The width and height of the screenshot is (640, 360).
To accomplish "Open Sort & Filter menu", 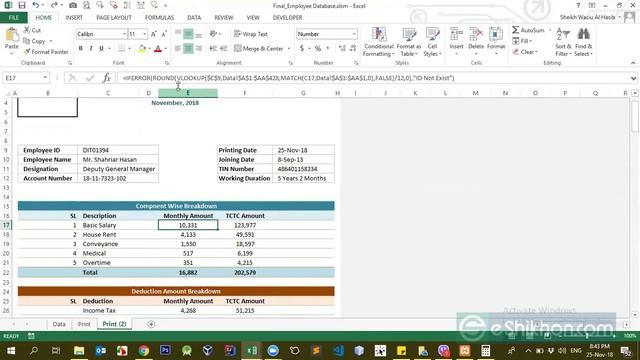I will [563, 42].
